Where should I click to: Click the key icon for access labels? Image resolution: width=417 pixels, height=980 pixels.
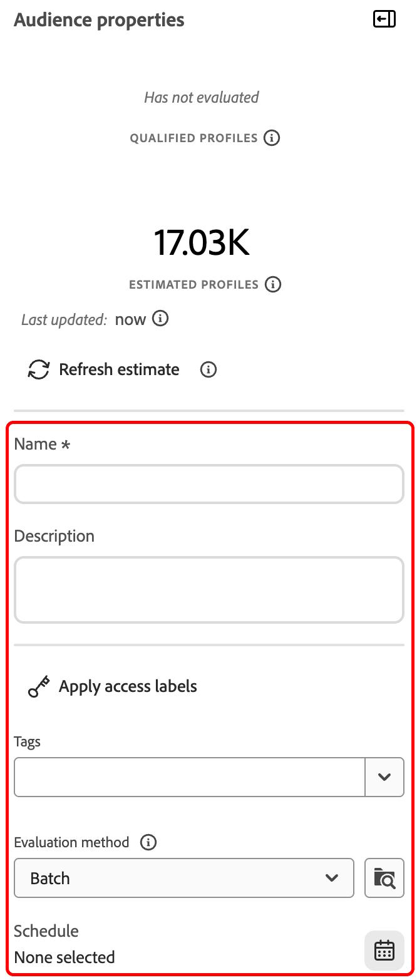[x=39, y=686]
